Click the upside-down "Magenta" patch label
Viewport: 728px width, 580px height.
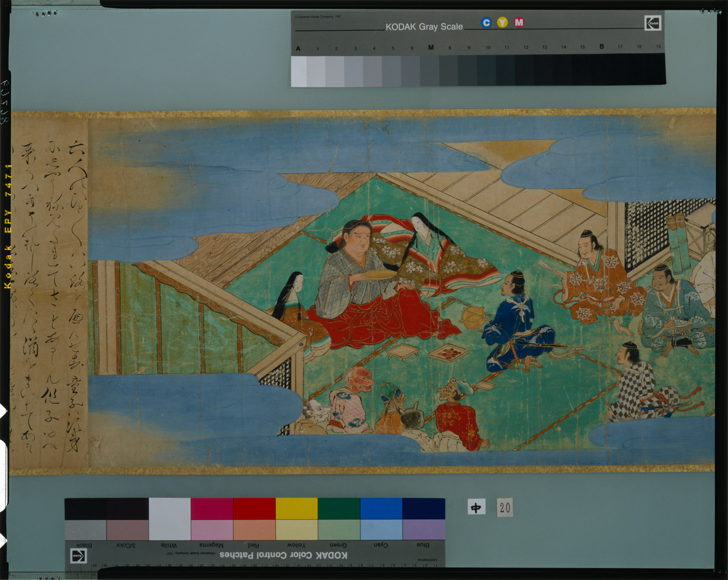pos(212,545)
